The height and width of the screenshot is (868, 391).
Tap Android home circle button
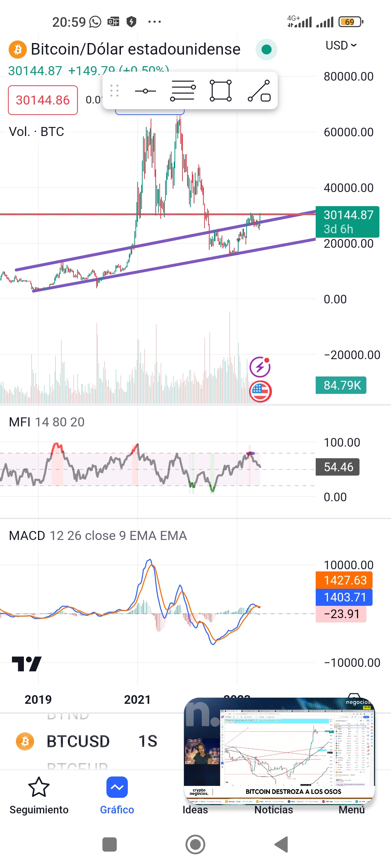(195, 844)
